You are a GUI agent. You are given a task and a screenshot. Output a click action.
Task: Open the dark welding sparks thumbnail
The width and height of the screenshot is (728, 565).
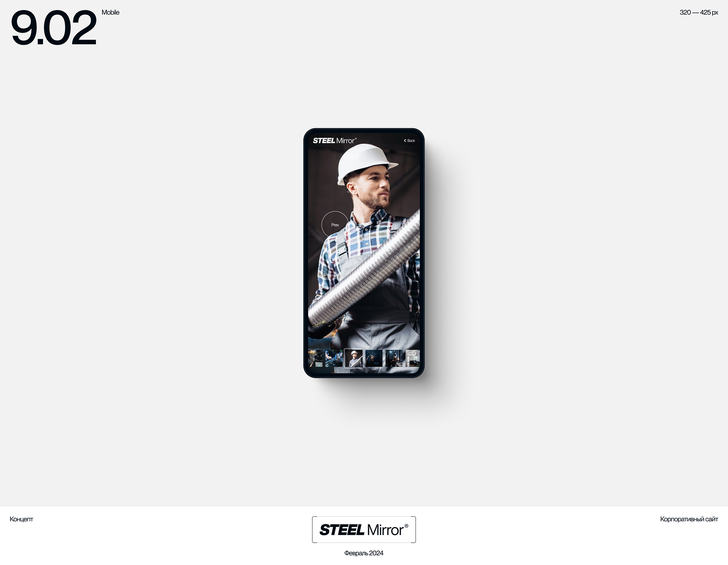click(x=374, y=358)
